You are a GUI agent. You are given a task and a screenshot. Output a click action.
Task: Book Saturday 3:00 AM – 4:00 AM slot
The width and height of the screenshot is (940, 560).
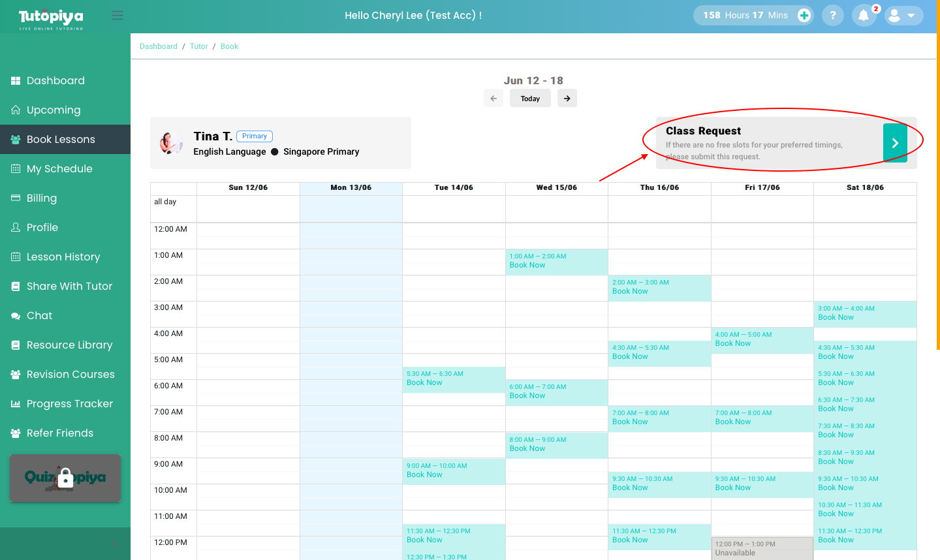coord(836,317)
